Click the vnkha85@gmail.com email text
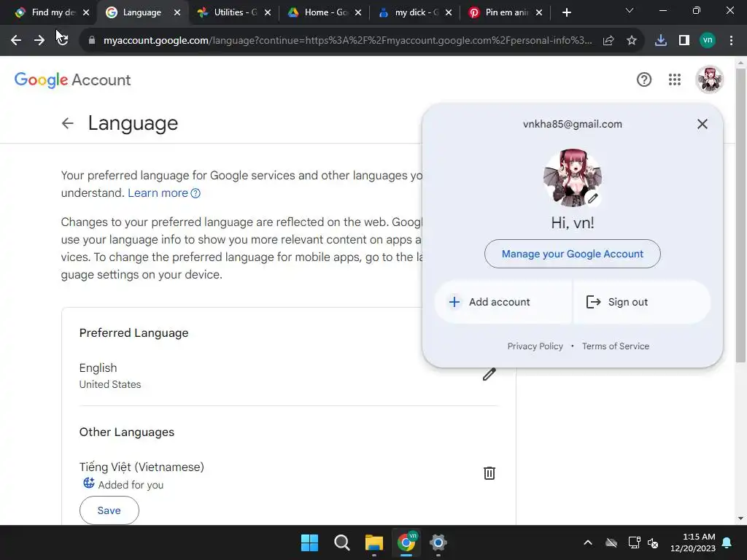The width and height of the screenshot is (747, 560). pyautogui.click(x=573, y=124)
